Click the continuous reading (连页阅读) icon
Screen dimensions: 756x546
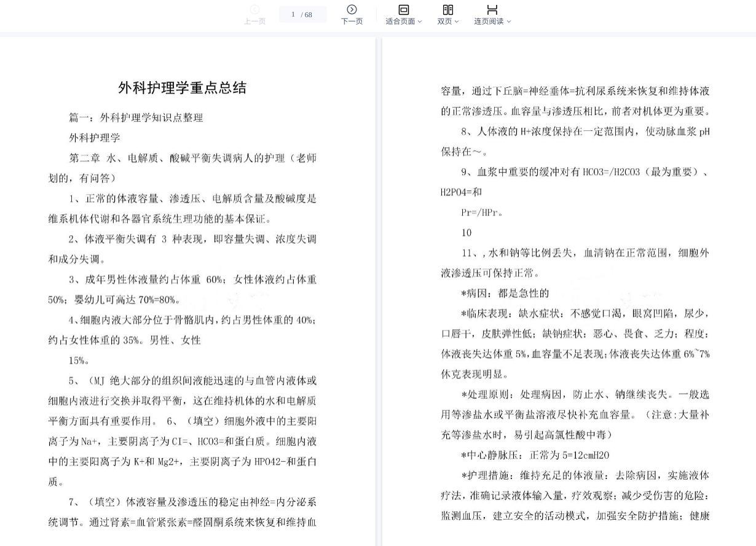(492, 9)
